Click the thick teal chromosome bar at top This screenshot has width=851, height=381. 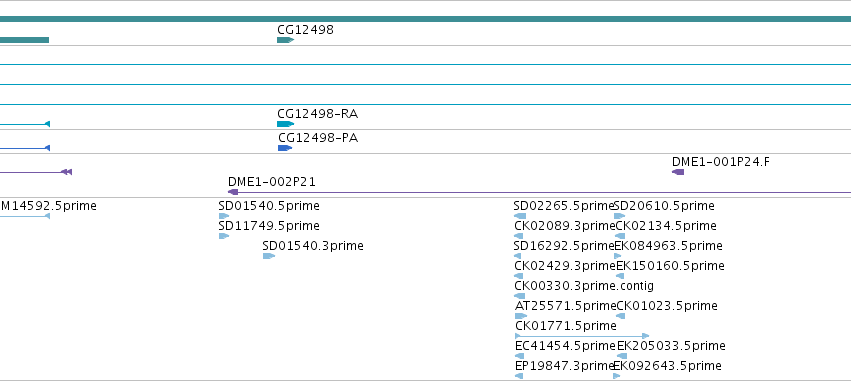click(x=426, y=19)
